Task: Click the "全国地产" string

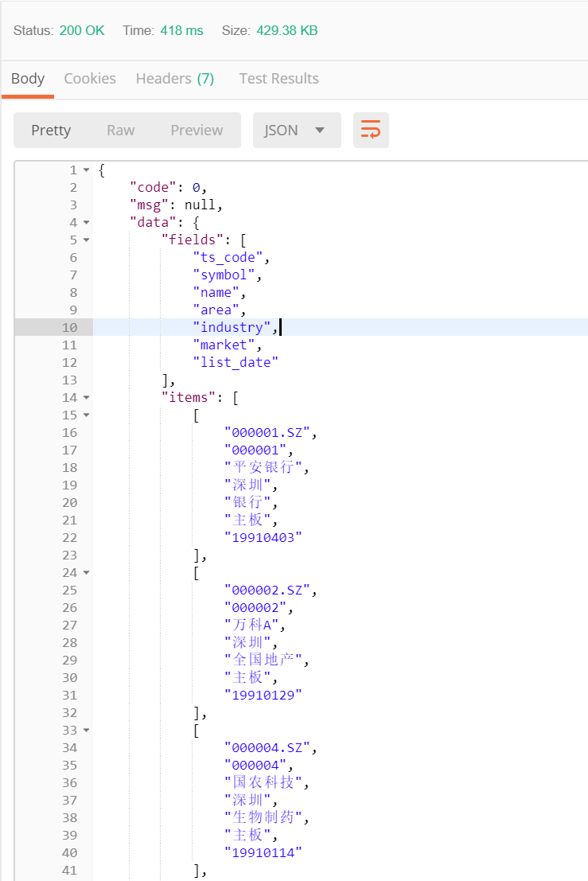Action: 263,660
